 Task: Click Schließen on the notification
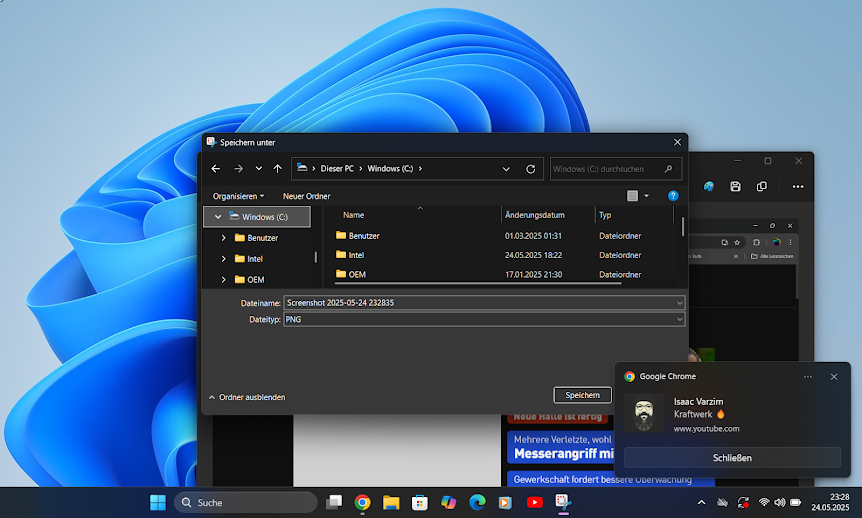(x=732, y=458)
